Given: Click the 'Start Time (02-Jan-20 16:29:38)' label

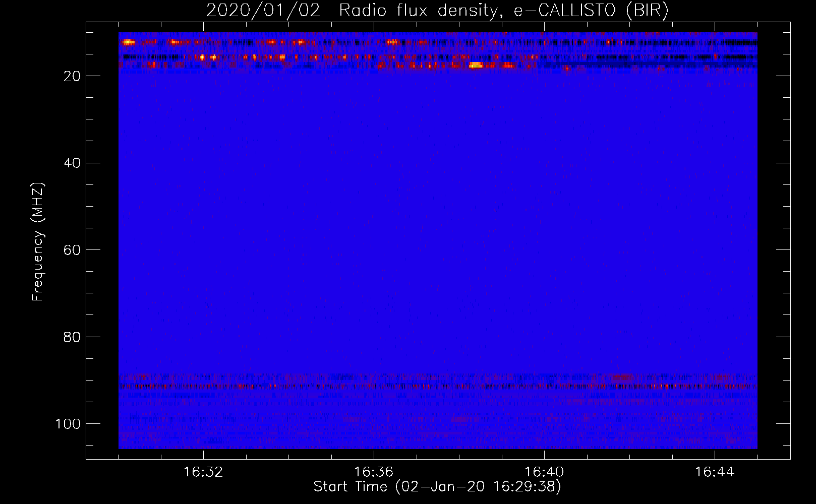Looking at the screenshot, I should (x=437, y=486).
